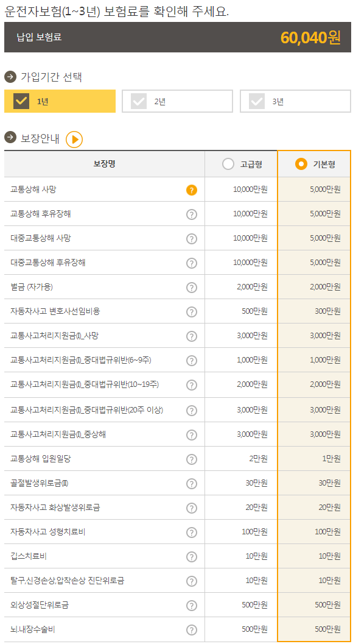Click arrow icon beside 보장안내 heading
Image resolution: width=353 pixels, height=644 pixels.
pyautogui.click(x=10, y=137)
